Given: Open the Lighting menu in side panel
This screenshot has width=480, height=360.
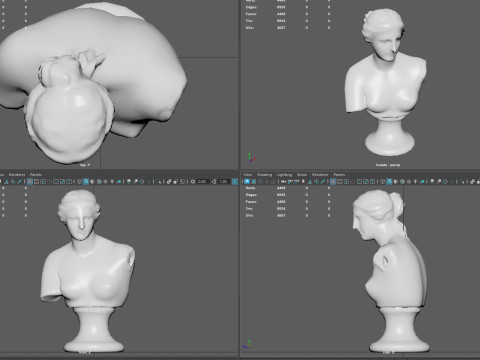Looking at the screenshot, I should click(284, 174).
